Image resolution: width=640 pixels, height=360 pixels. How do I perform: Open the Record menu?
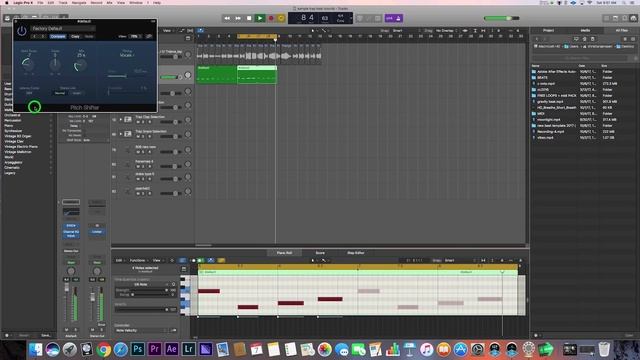point(96,2)
